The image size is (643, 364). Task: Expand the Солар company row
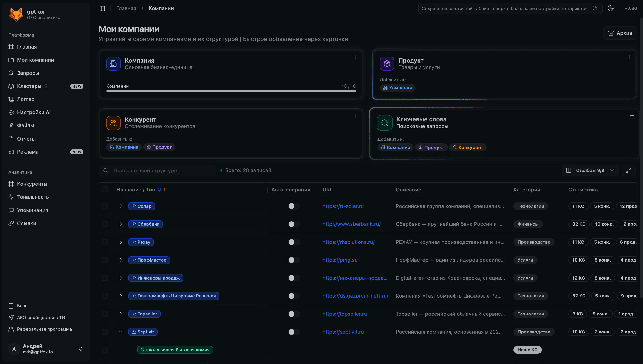[x=121, y=206]
